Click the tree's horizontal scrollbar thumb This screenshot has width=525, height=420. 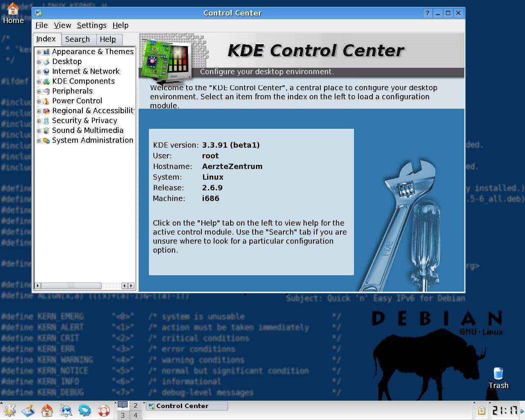click(71, 286)
